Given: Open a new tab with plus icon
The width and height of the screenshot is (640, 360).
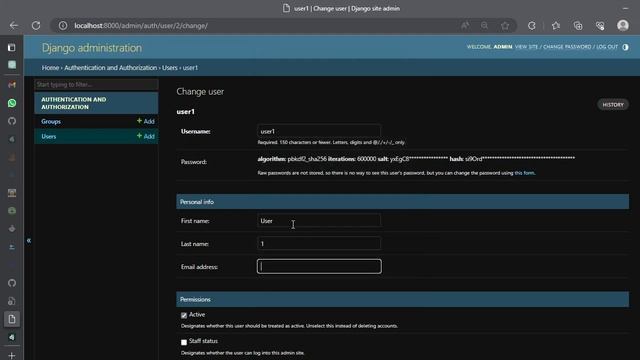Looking at the screenshot, I should tap(12, 356).
